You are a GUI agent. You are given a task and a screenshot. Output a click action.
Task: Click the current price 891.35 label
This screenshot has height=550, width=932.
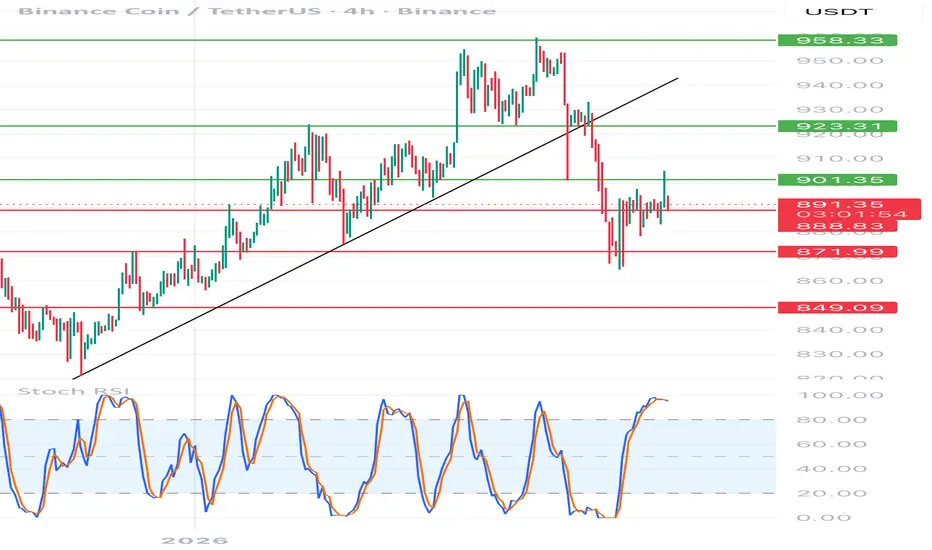click(840, 205)
